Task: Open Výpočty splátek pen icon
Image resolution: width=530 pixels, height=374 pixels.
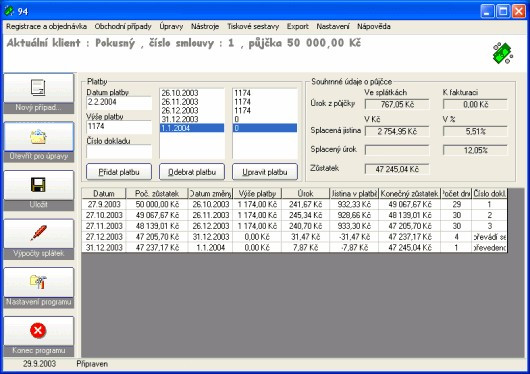Action: pos(38,233)
